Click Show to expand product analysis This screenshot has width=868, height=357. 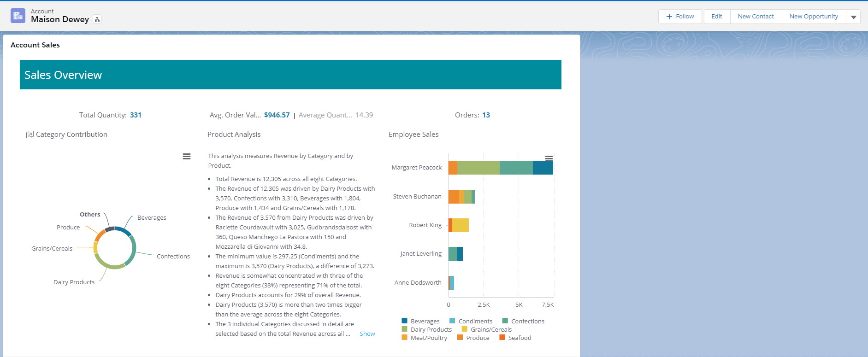pos(367,334)
